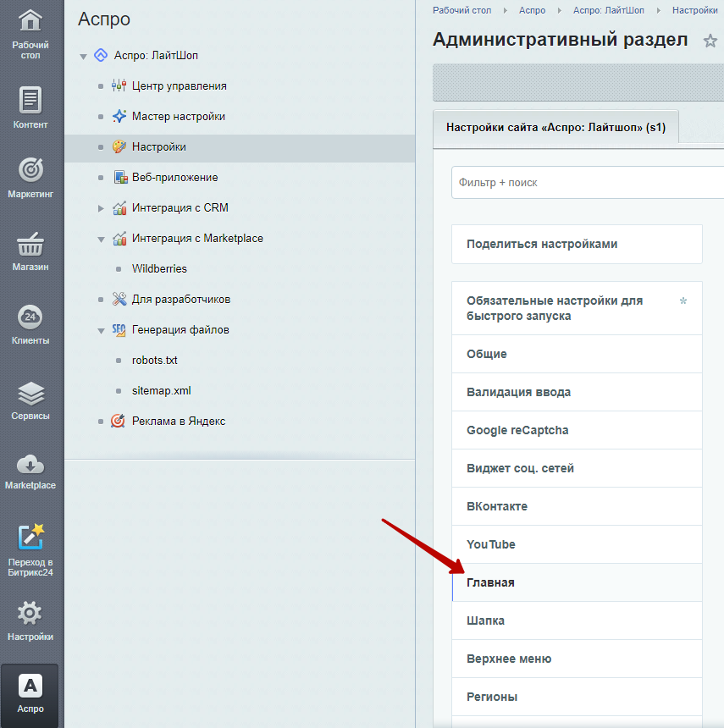This screenshot has height=728, width=724.
Task: Click the Интеграция с Marketplace chart icon
Action: pos(119,239)
